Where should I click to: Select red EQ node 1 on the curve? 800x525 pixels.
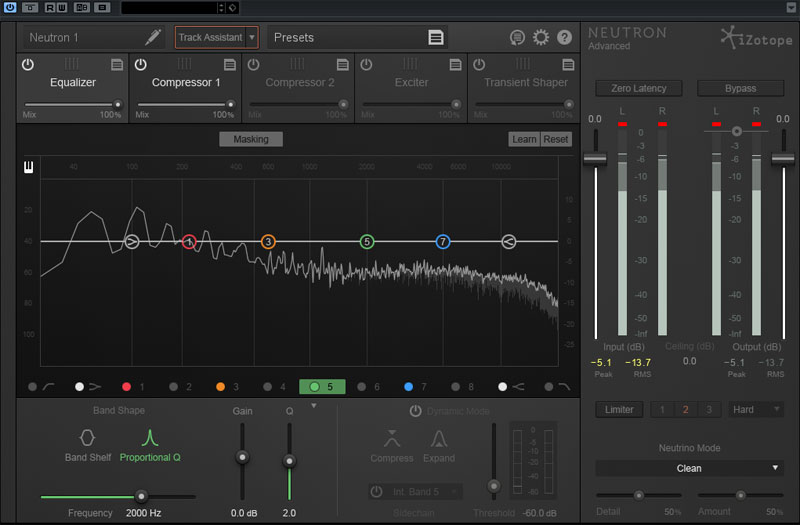pos(189,241)
